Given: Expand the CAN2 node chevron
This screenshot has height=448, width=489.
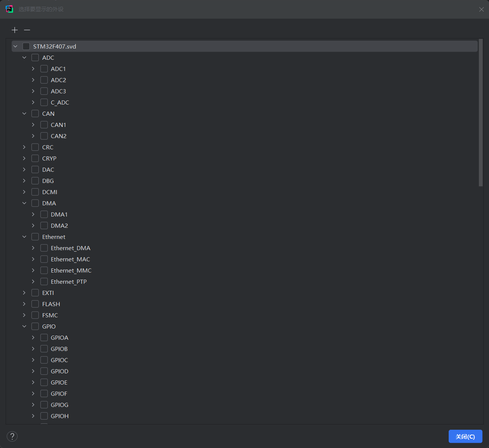Looking at the screenshot, I should [33, 136].
